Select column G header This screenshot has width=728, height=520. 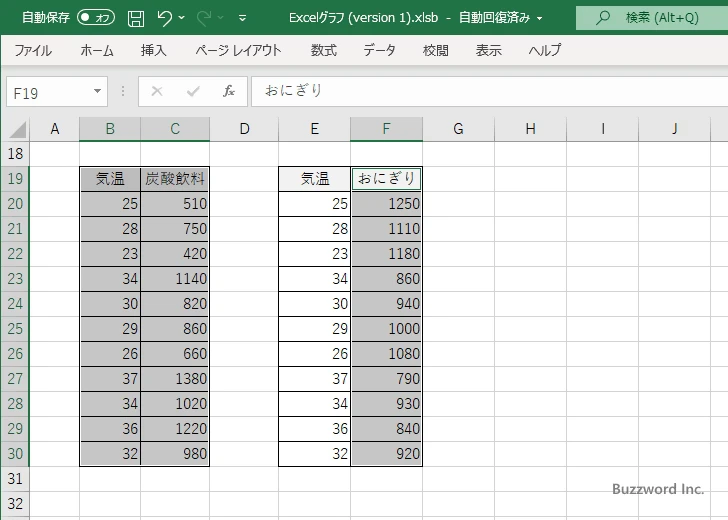pos(458,129)
